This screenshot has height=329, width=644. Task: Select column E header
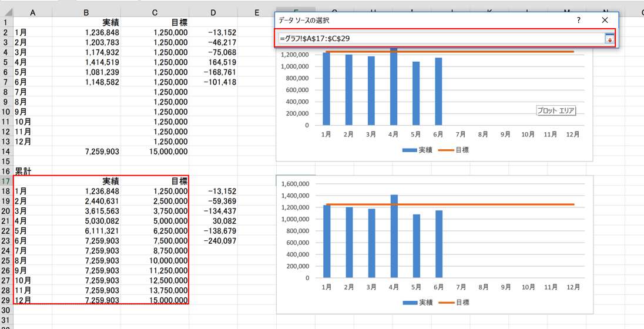pos(257,13)
